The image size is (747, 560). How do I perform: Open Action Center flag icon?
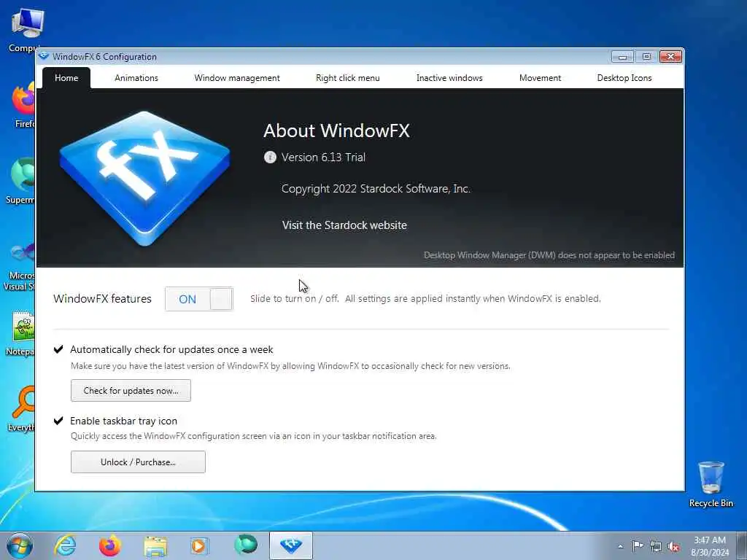[638, 546]
